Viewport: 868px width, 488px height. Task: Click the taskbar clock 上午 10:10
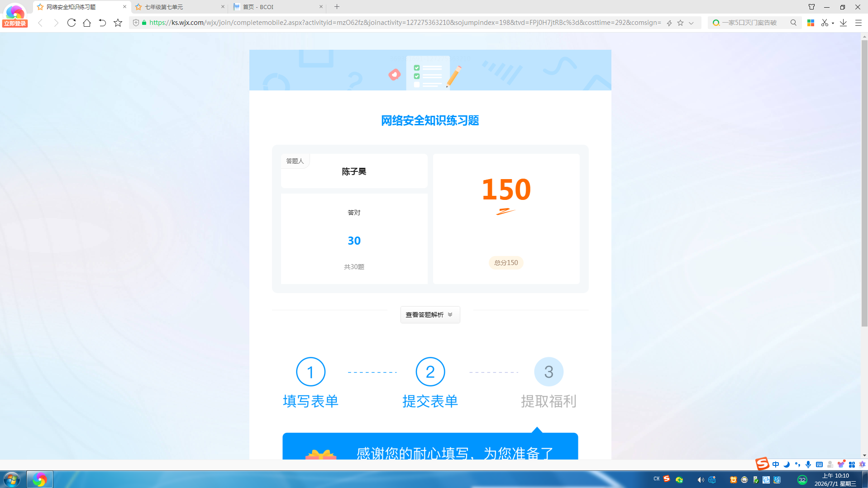coord(835,476)
